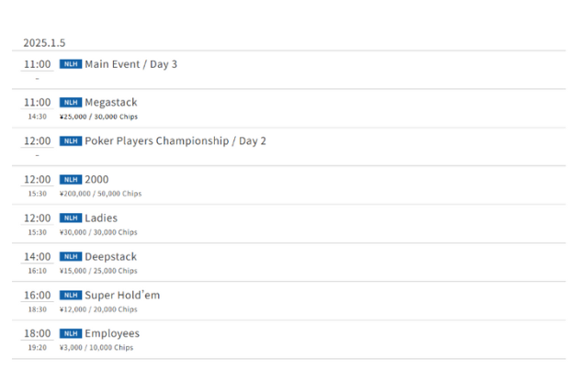This screenshot has width=588, height=392.
Task: Open the Main Event / Day 3 entry
Action: (130, 64)
